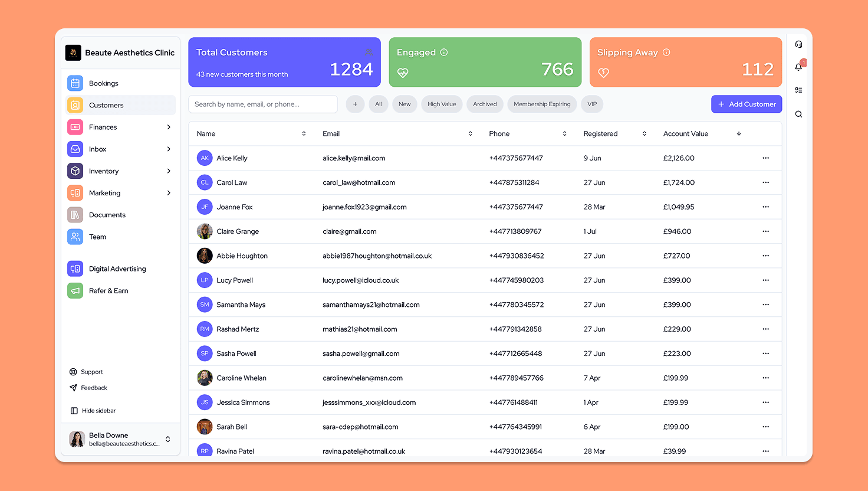Toggle the VIP customer filter
868x491 pixels.
tap(592, 104)
